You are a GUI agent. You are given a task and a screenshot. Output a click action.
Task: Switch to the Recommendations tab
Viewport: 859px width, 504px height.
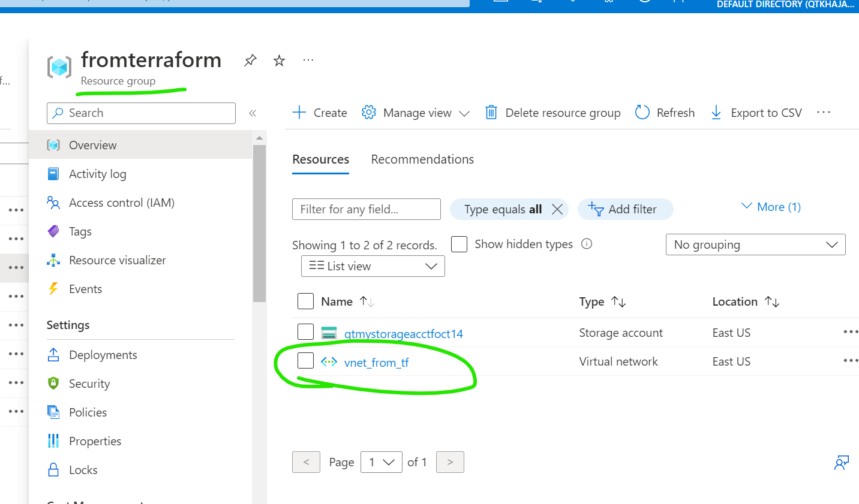click(x=422, y=159)
